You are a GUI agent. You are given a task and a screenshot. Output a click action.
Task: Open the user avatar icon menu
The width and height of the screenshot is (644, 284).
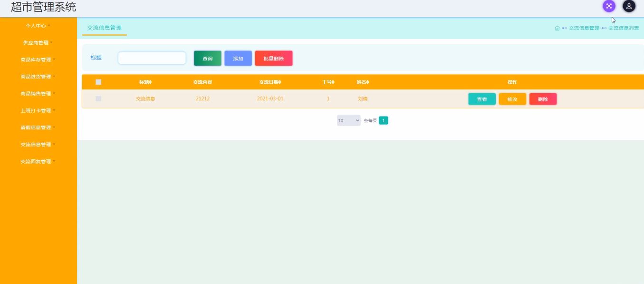click(629, 6)
